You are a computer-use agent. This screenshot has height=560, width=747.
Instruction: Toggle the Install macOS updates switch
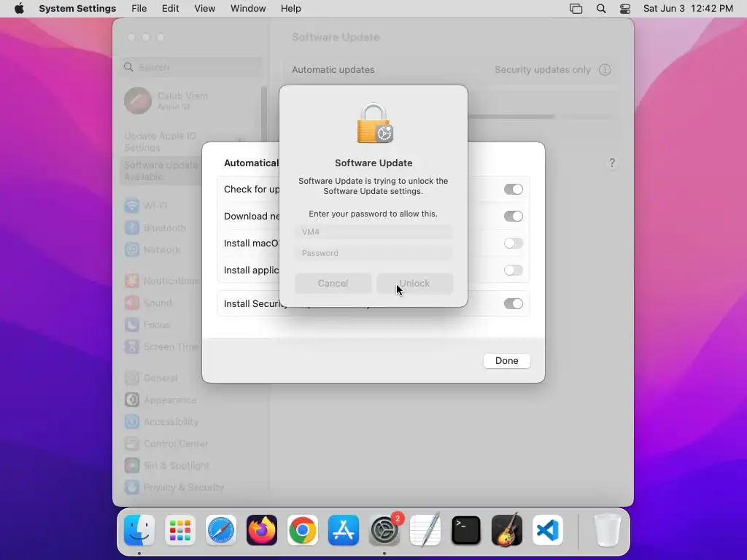pos(514,244)
